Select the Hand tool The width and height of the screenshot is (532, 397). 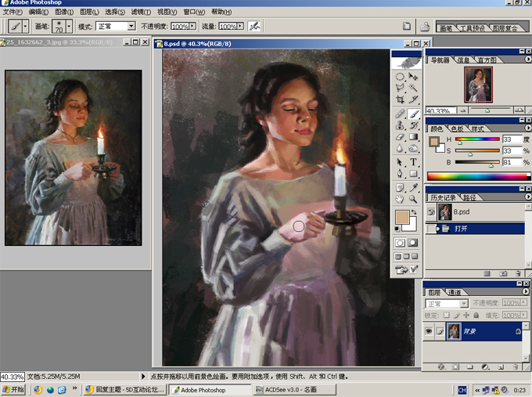400,199
